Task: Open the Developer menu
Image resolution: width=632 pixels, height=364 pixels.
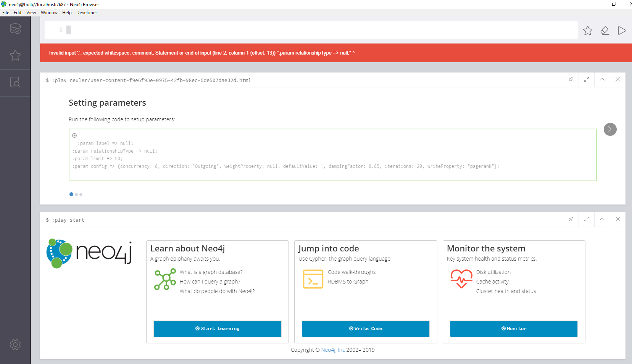Action: click(87, 13)
